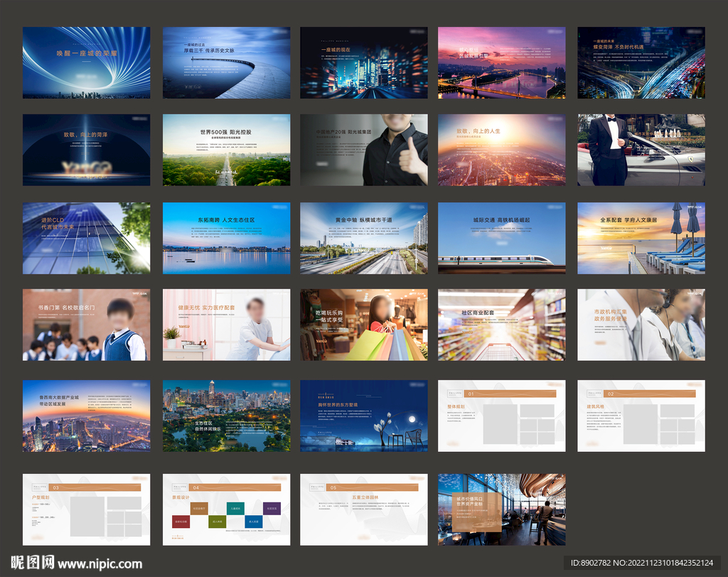
Task: Select the moonlit night terrace slide
Action: (x=363, y=416)
